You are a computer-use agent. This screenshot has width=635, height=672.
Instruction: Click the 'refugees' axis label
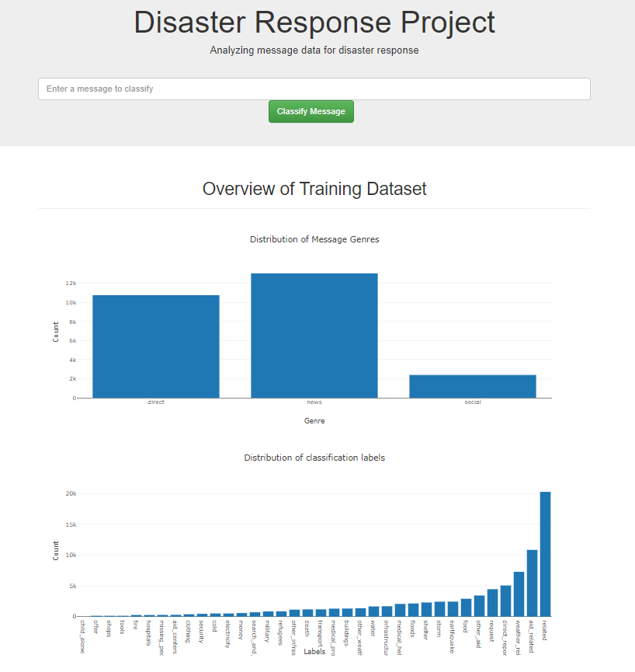point(280,632)
